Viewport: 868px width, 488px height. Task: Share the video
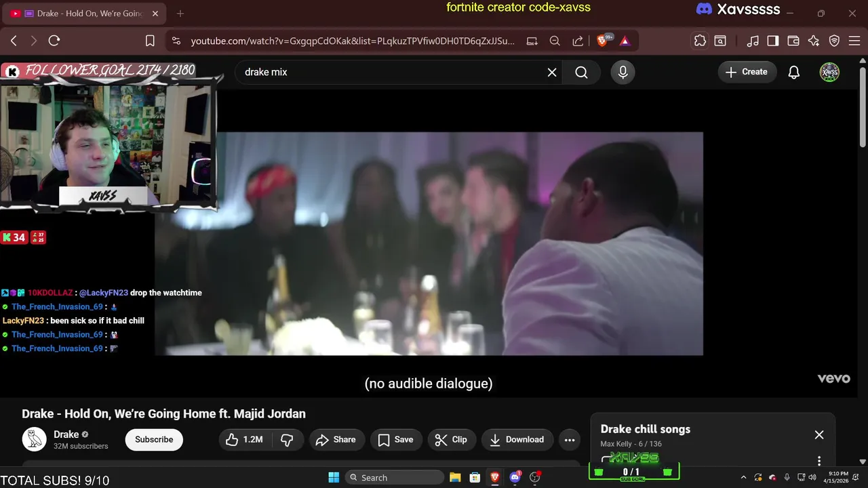[x=336, y=439]
